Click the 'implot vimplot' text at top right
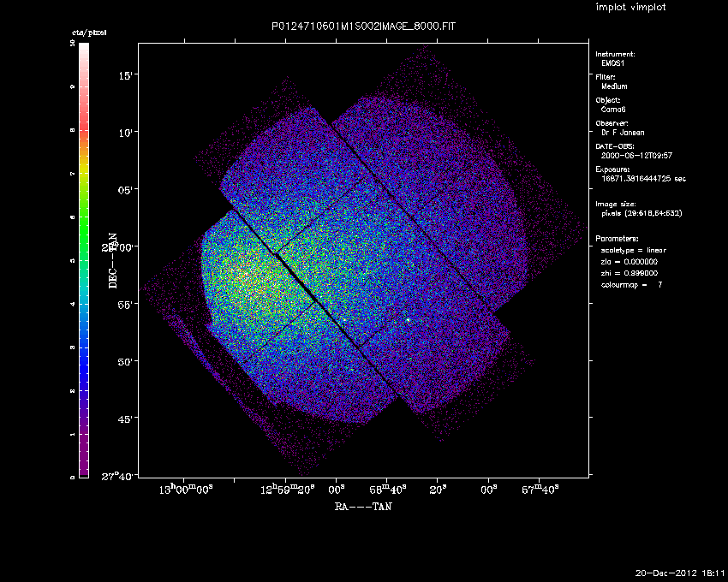Image resolution: width=728 pixels, height=582 pixels. click(630, 8)
